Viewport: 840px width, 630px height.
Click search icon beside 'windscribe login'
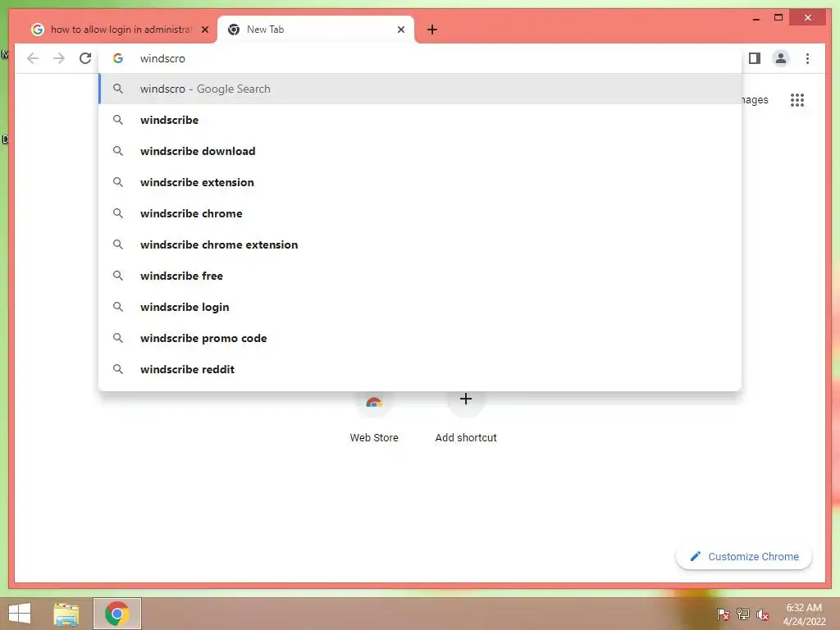(x=118, y=307)
